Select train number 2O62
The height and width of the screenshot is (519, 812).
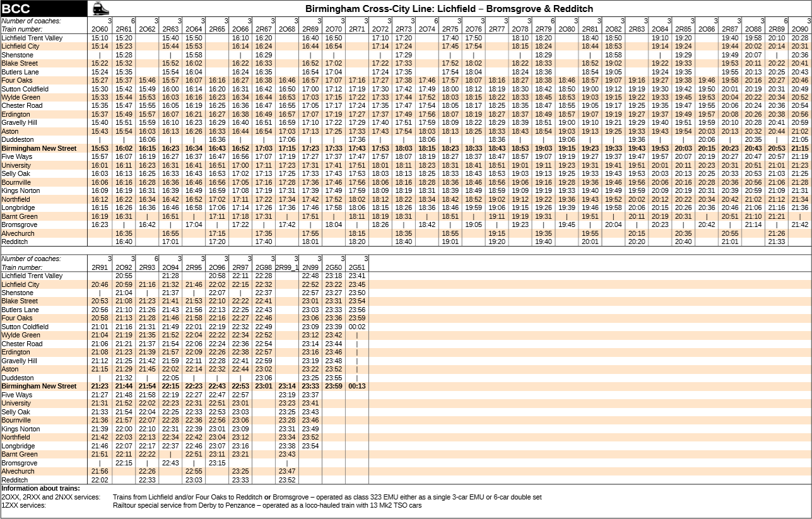[x=147, y=30]
